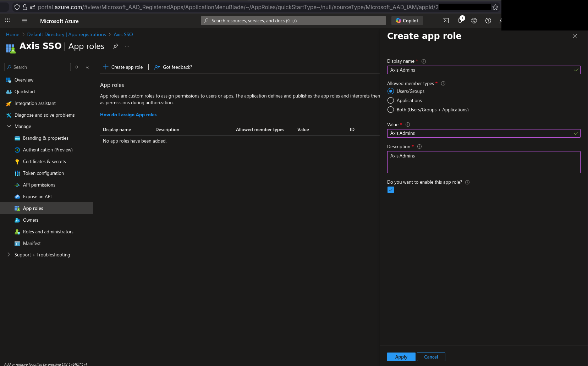Open the ellipsis overflow menu
This screenshot has width=588, height=366.
pyautogui.click(x=127, y=46)
